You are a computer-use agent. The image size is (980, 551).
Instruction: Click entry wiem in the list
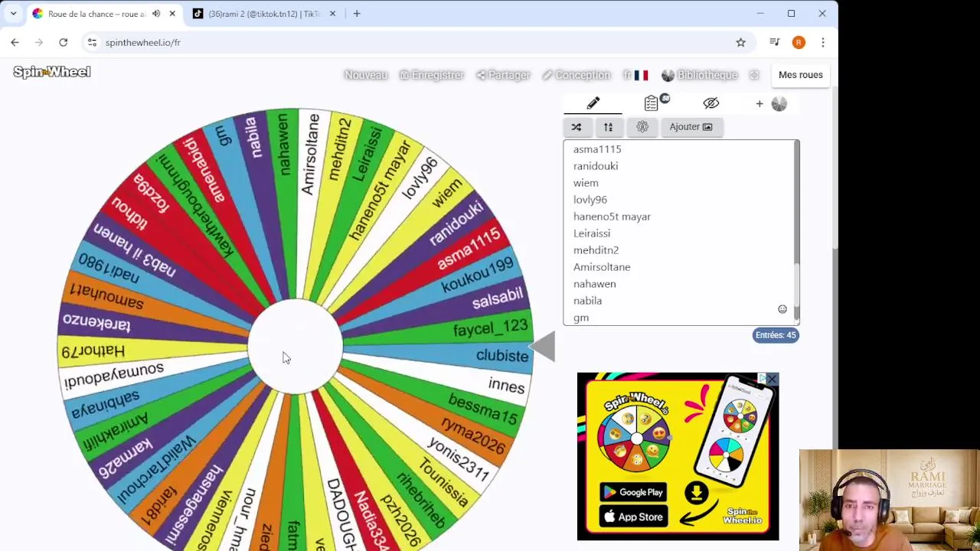tap(586, 183)
